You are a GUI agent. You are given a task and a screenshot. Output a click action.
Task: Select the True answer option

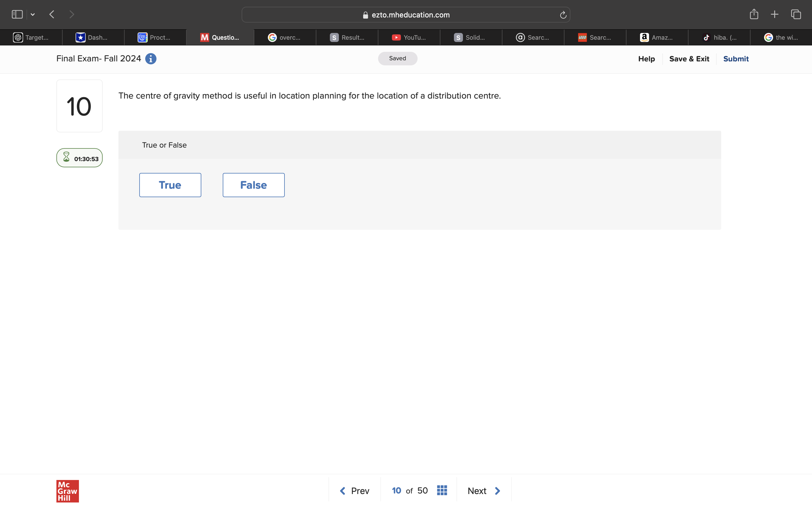click(170, 185)
